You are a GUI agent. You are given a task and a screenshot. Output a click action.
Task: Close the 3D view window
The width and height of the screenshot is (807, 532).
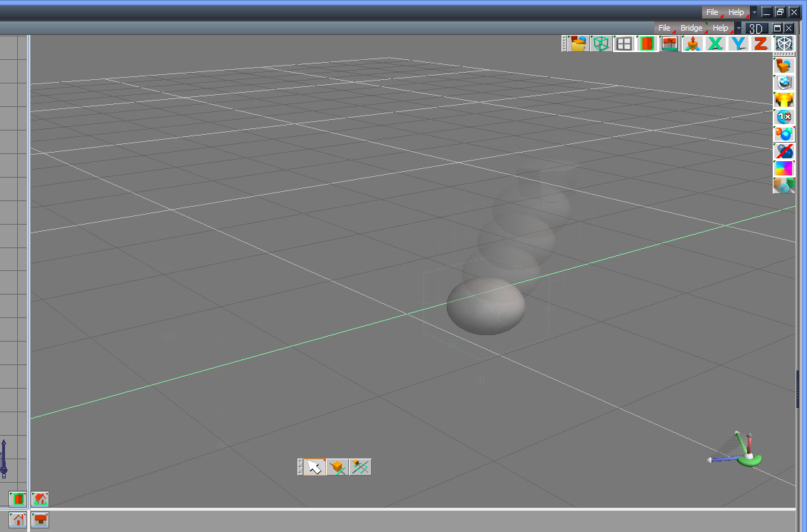789,28
